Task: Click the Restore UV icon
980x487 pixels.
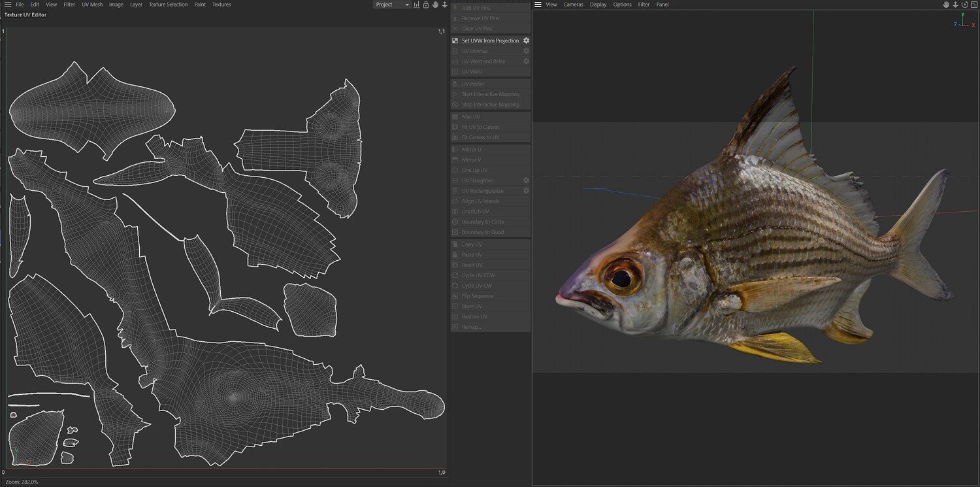Action: 455,316
